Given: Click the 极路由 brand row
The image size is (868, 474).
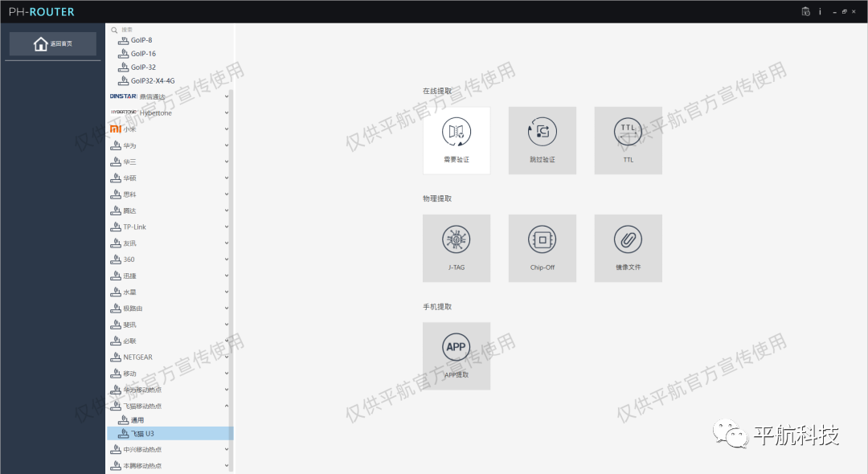Looking at the screenshot, I should click(170, 308).
